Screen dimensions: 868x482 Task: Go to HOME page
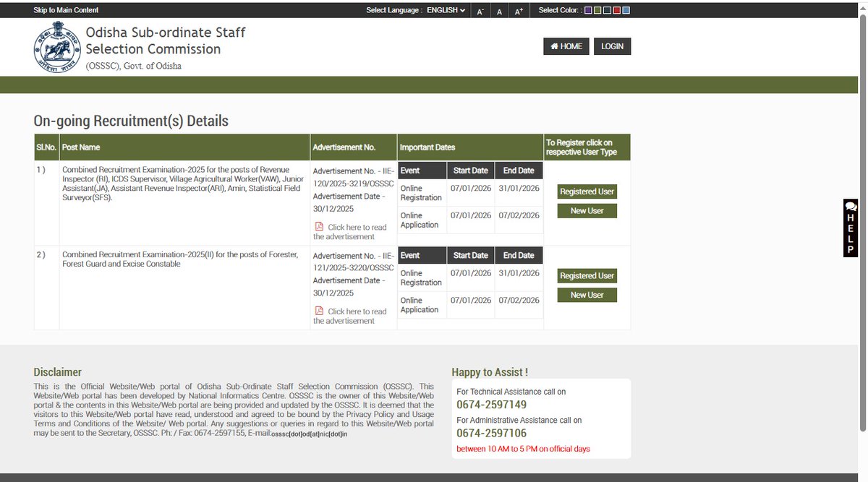(566, 46)
